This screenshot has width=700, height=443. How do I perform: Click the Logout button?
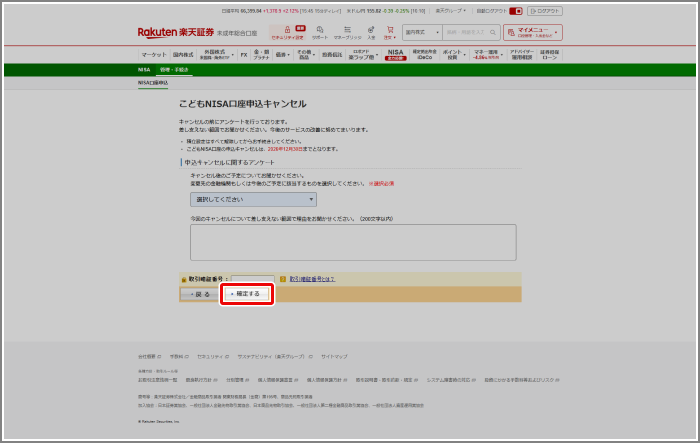click(x=545, y=11)
